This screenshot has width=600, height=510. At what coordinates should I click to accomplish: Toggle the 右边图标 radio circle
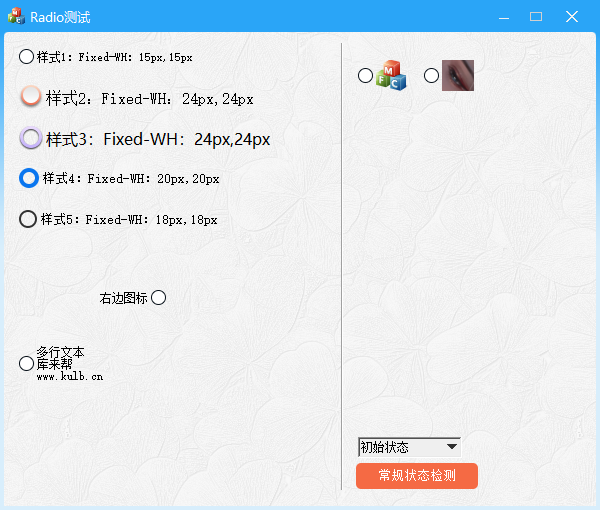pos(158,298)
